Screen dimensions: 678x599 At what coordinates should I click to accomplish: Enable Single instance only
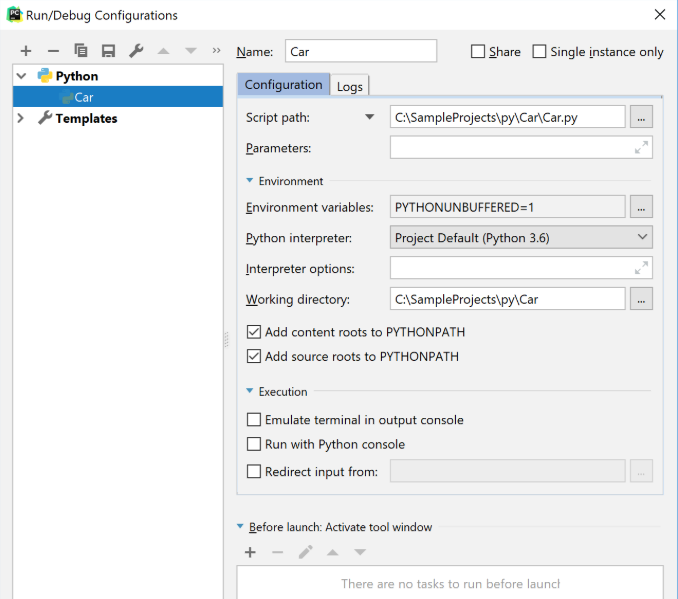(539, 51)
